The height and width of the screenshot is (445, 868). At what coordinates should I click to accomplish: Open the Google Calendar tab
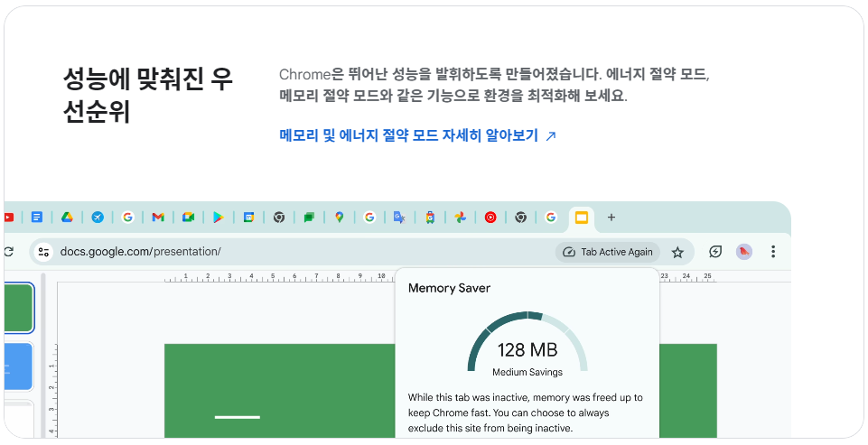[x=248, y=218]
